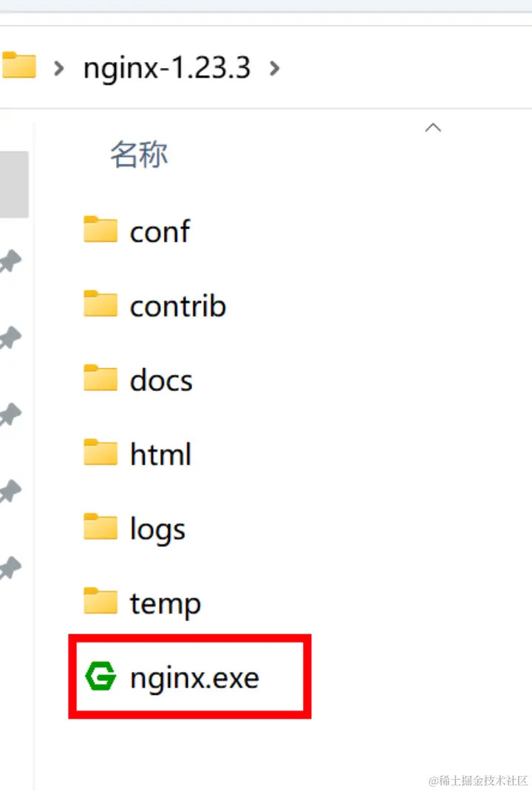532x791 pixels.
Task: Select the logs folder icon
Action: 100,526
